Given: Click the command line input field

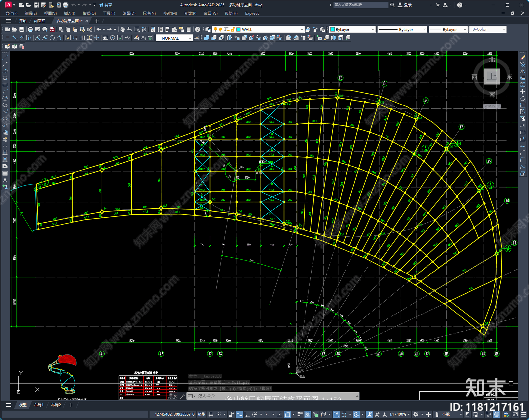Looking at the screenshot, I should point(273,396).
